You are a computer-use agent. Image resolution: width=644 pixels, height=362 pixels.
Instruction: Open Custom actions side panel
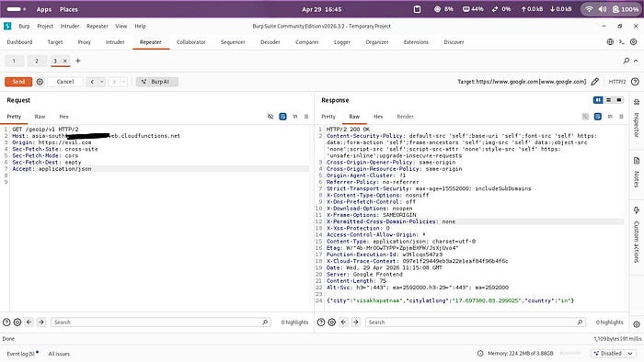[x=637, y=234]
